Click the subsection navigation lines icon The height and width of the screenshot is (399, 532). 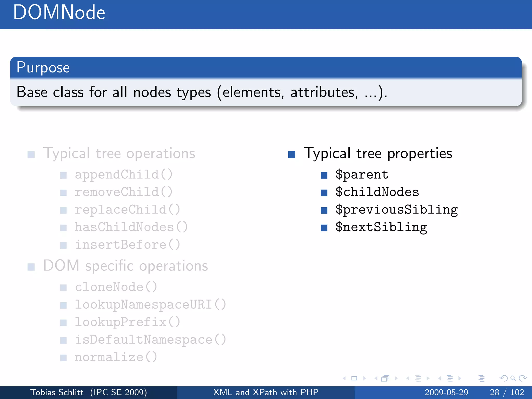point(418,378)
